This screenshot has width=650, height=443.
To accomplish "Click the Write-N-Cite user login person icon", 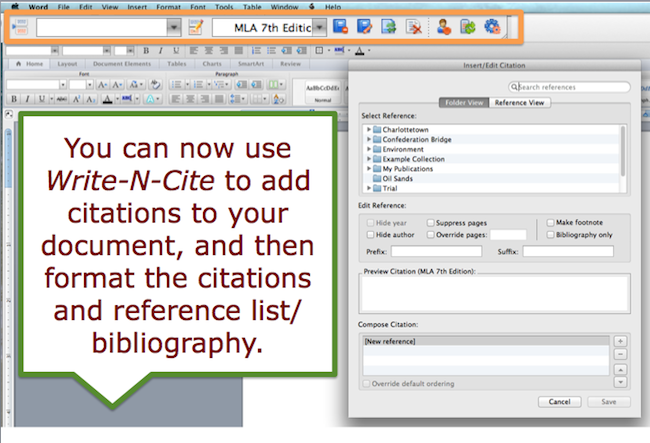I will (444, 27).
